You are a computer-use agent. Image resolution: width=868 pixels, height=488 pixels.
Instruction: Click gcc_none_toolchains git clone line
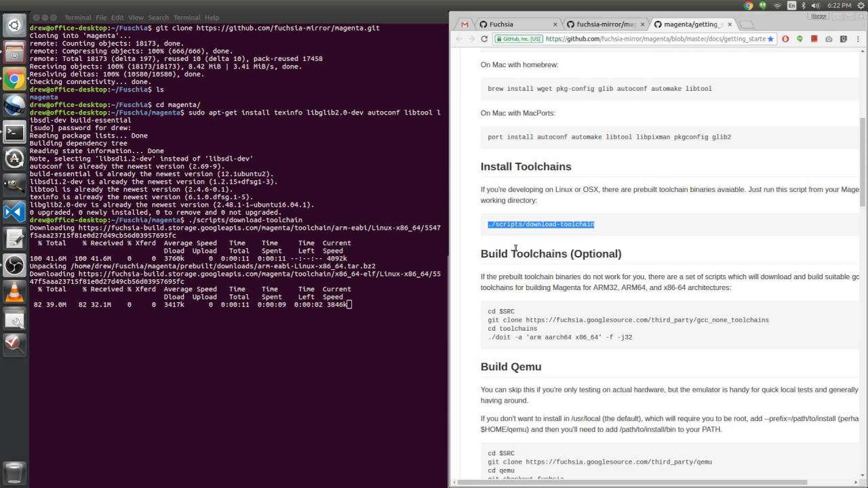[628, 320]
